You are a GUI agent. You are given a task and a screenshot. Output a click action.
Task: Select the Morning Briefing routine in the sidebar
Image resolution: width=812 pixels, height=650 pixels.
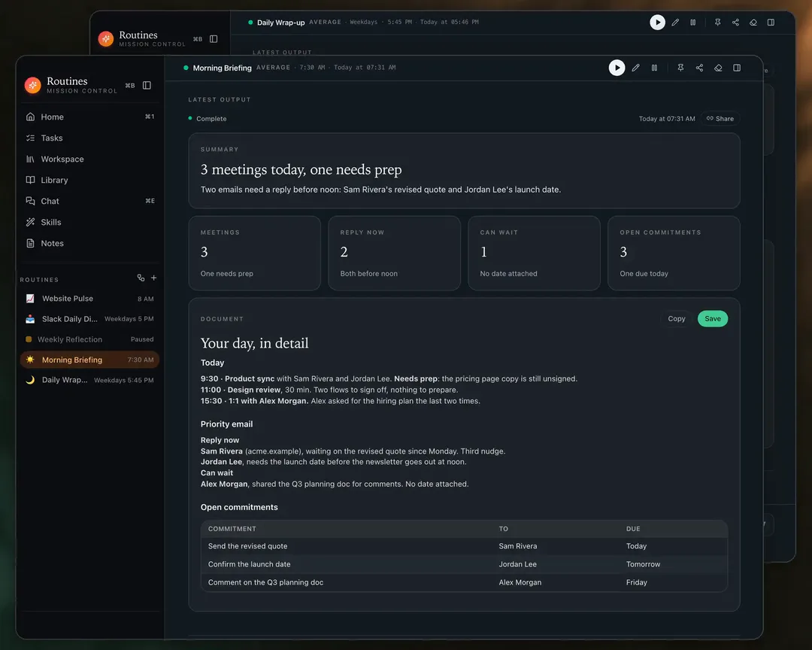tap(89, 360)
